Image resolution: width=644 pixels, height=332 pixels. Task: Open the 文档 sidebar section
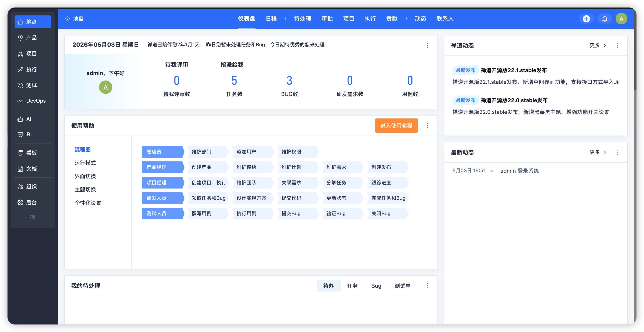33,169
